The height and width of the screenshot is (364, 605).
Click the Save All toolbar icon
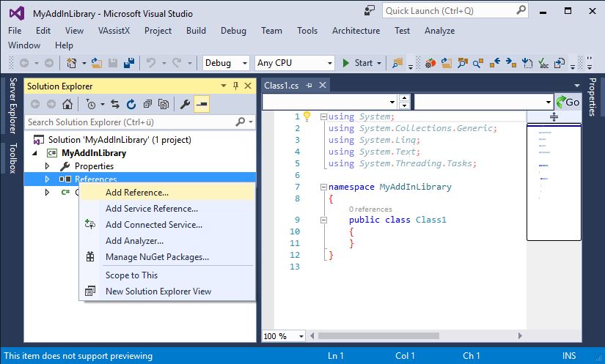[128, 63]
